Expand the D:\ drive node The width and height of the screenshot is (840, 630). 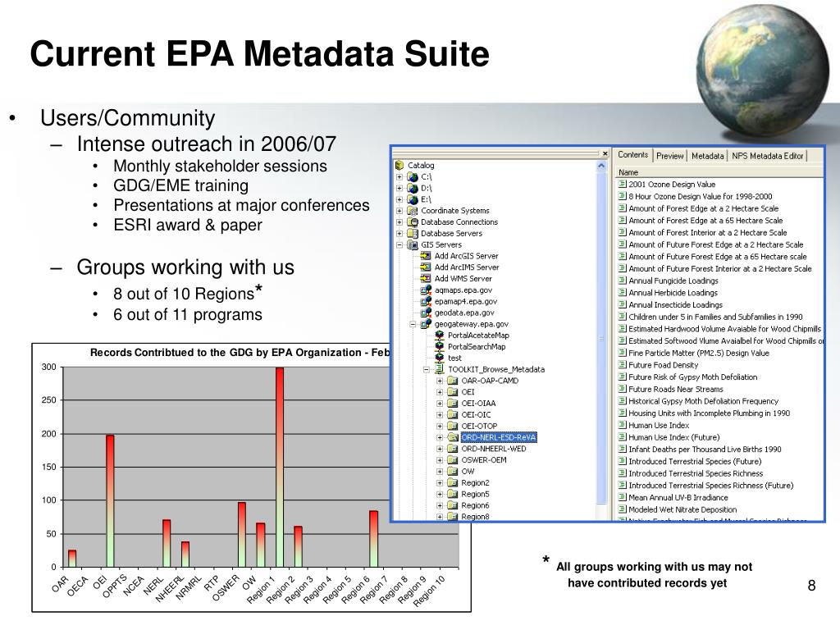click(x=399, y=188)
